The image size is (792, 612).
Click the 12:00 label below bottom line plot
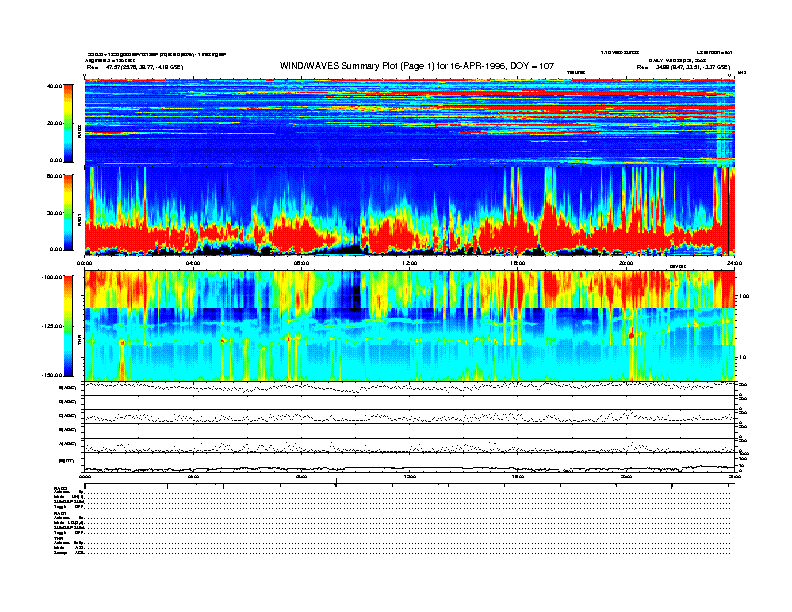410,476
